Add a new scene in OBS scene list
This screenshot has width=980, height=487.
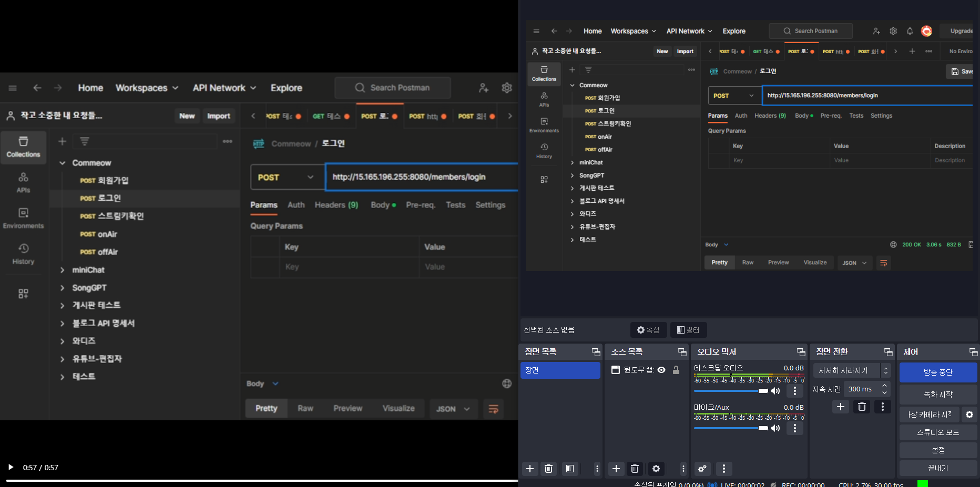coord(530,469)
